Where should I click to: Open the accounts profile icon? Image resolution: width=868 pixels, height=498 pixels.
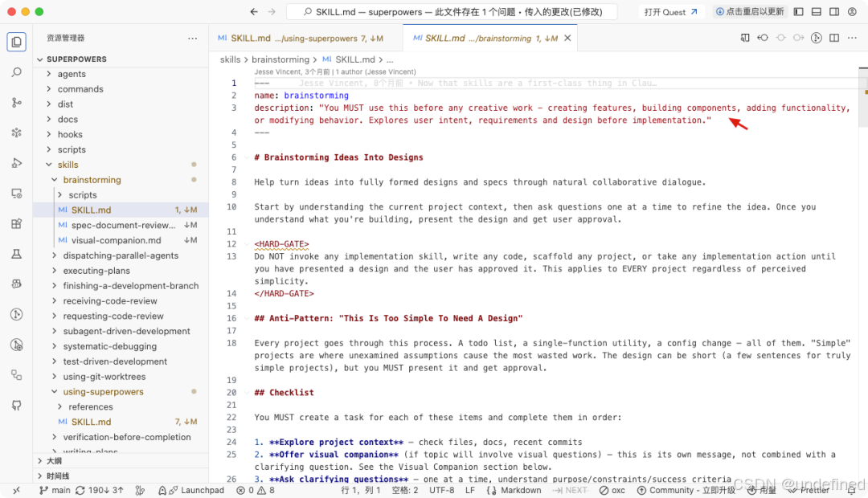[852, 11]
